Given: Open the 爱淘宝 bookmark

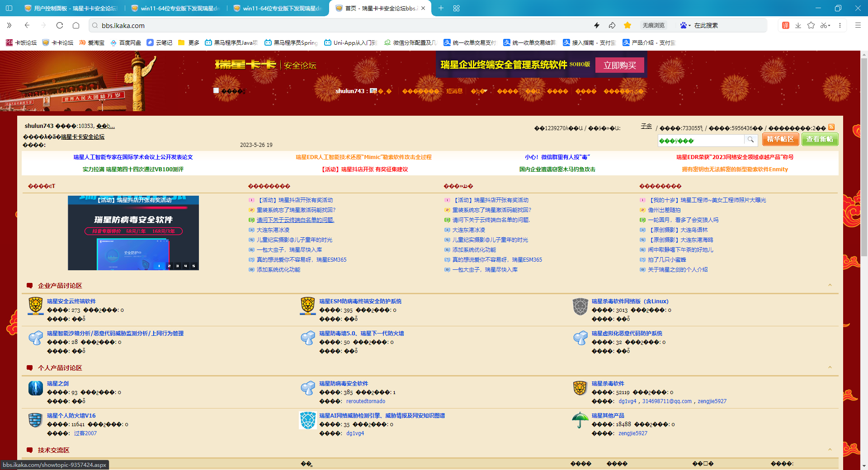Looking at the screenshot, I should coord(92,42).
